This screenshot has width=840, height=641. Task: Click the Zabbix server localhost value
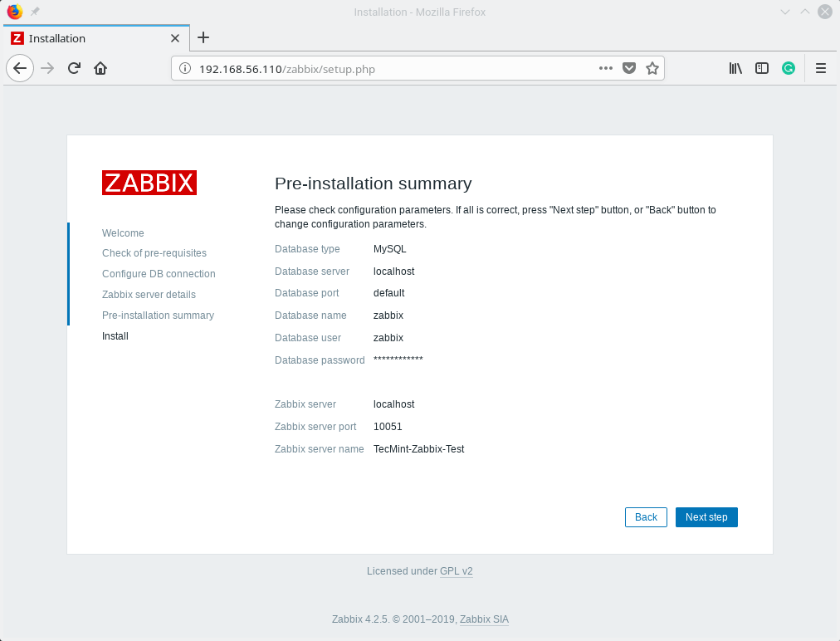[393, 404]
